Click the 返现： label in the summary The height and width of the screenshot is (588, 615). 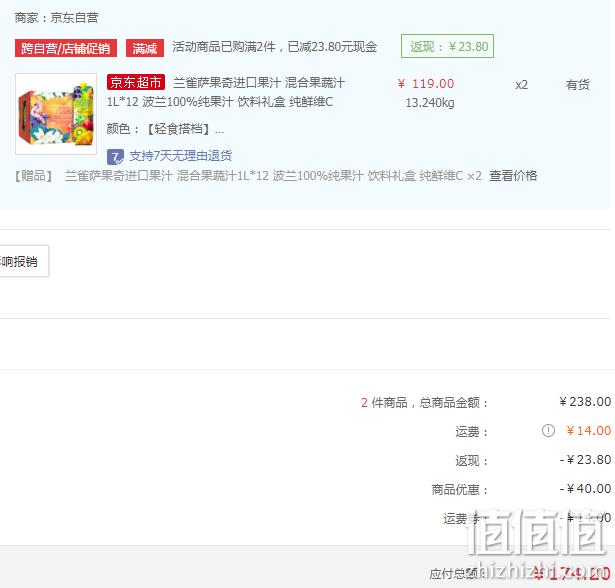(x=472, y=461)
